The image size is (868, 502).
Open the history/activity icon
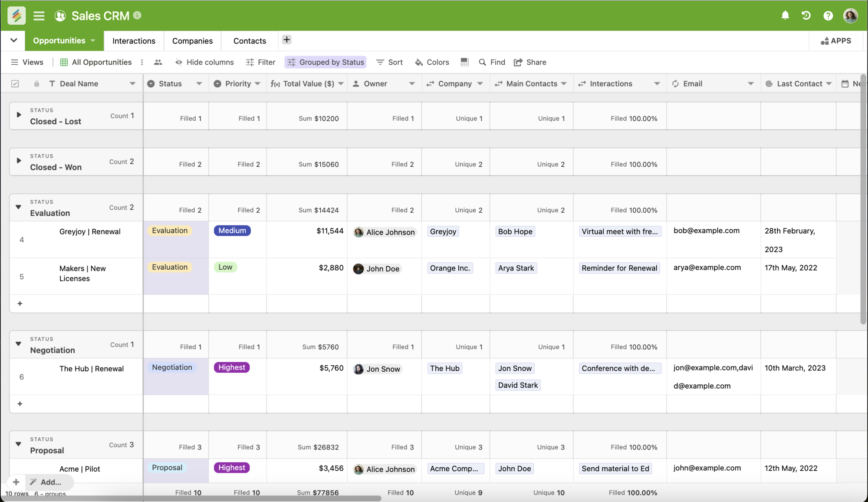pyautogui.click(x=806, y=15)
